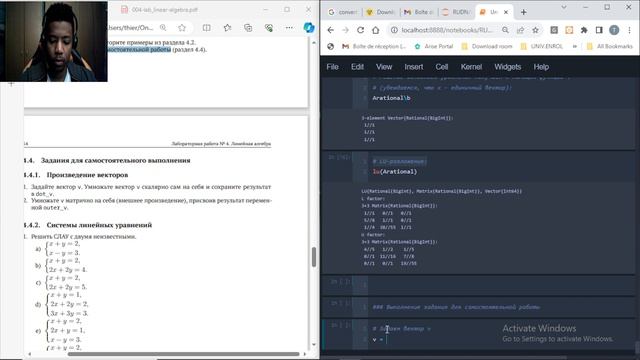Open the Copilot icon in Edge
The height and width of the screenshot is (360, 640).
coord(309,28)
